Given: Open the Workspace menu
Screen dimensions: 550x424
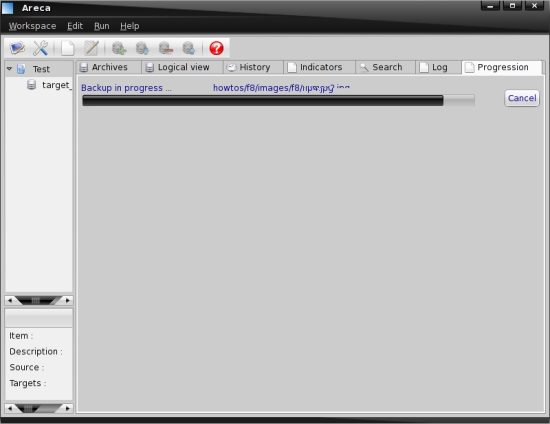Looking at the screenshot, I should click(x=32, y=26).
